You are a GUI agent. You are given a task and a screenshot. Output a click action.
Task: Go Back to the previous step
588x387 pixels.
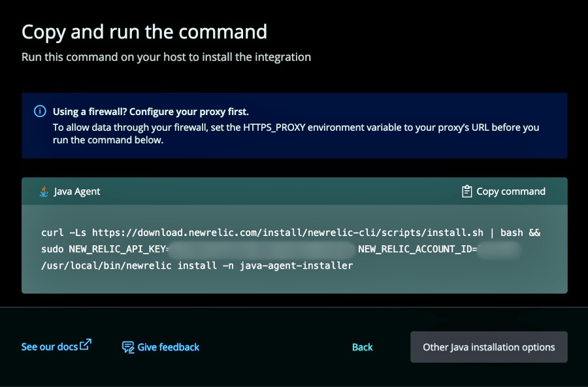[362, 347]
